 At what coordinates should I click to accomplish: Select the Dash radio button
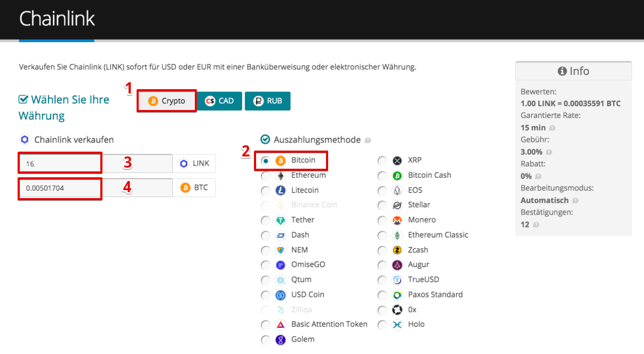tap(265, 235)
